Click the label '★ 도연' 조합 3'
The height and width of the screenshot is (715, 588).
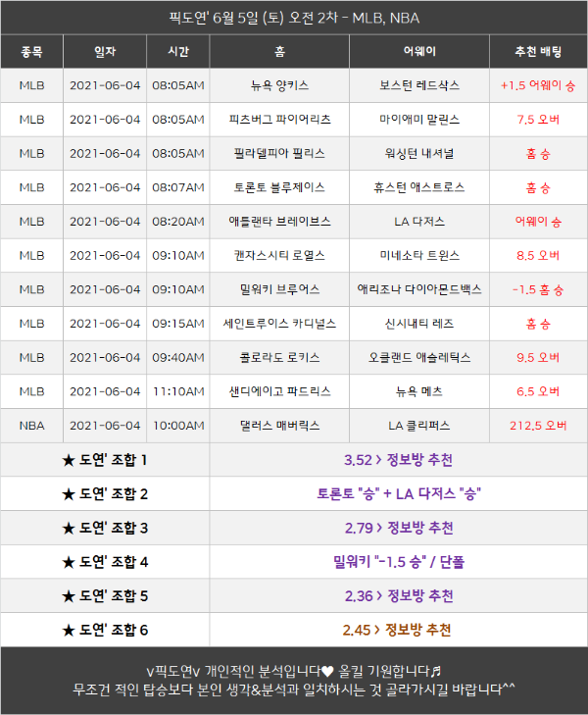(105, 528)
